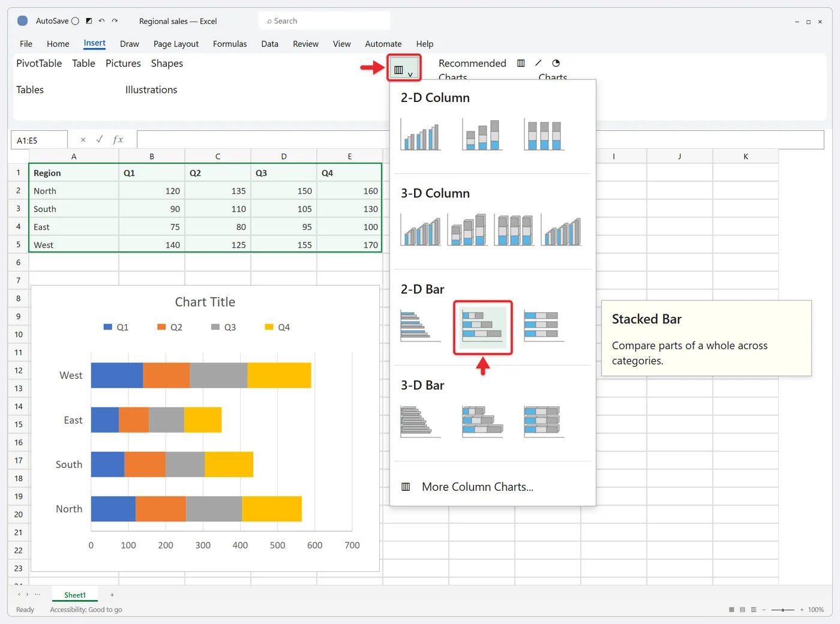Click the Q4 yellow legend entry
Image resolution: width=840 pixels, height=624 pixels.
(277, 327)
